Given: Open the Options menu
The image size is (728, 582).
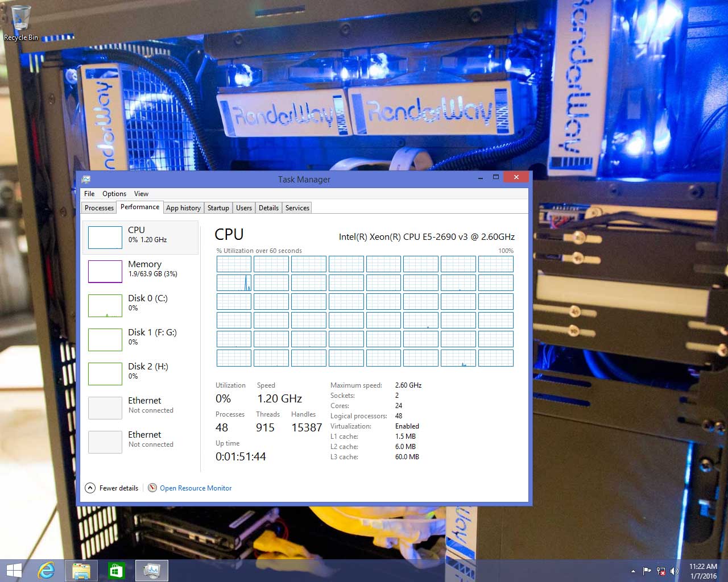Looking at the screenshot, I should [x=114, y=194].
